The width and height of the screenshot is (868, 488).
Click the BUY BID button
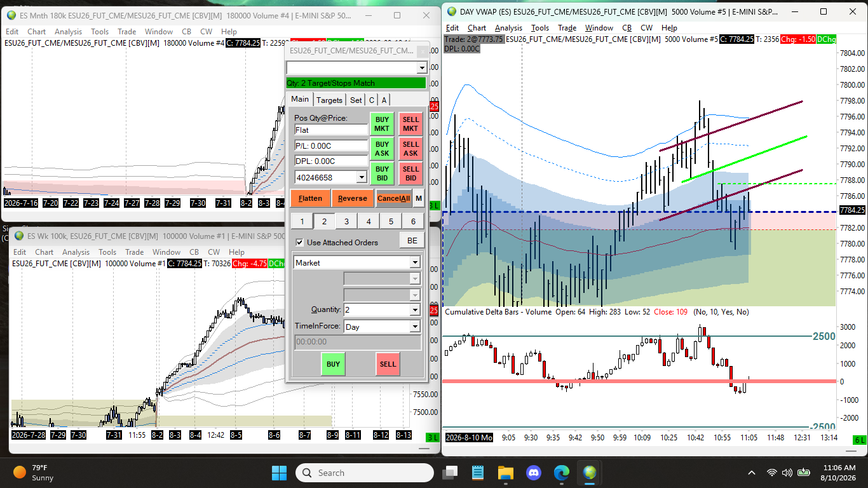coord(382,173)
